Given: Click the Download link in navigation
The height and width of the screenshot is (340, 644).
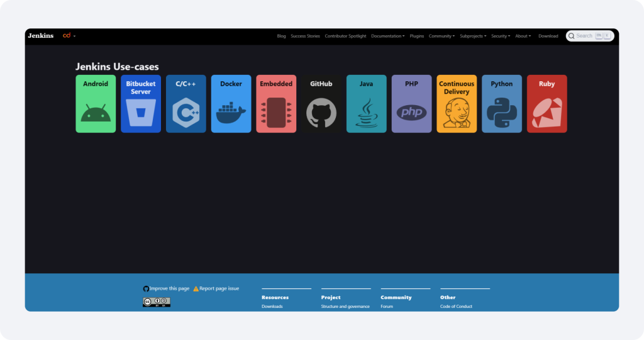Looking at the screenshot, I should pyautogui.click(x=548, y=36).
